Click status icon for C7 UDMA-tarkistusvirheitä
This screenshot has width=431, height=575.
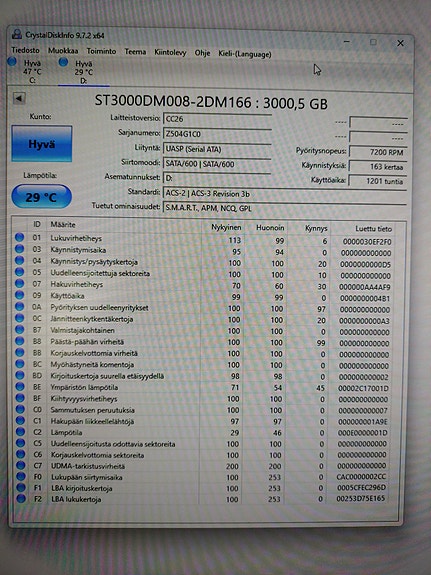pos(21,465)
